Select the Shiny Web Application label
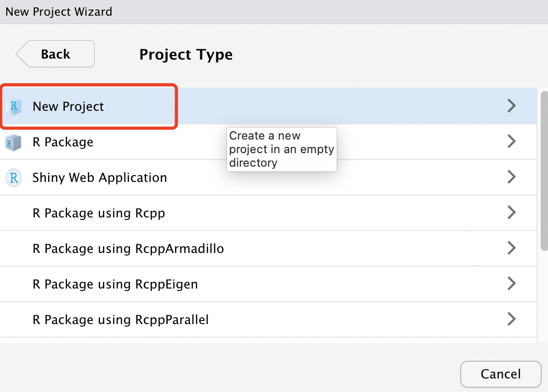 click(99, 178)
